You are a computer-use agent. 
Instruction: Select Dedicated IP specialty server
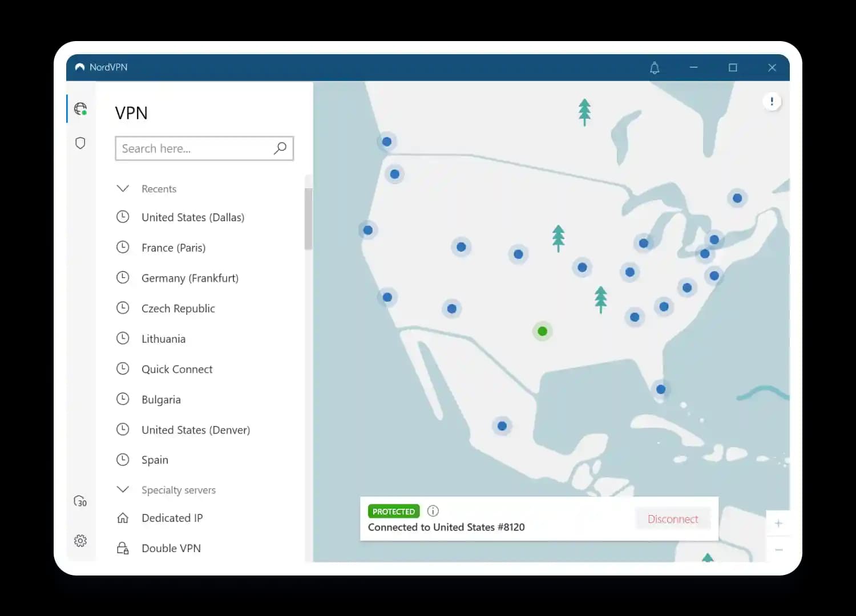172,518
